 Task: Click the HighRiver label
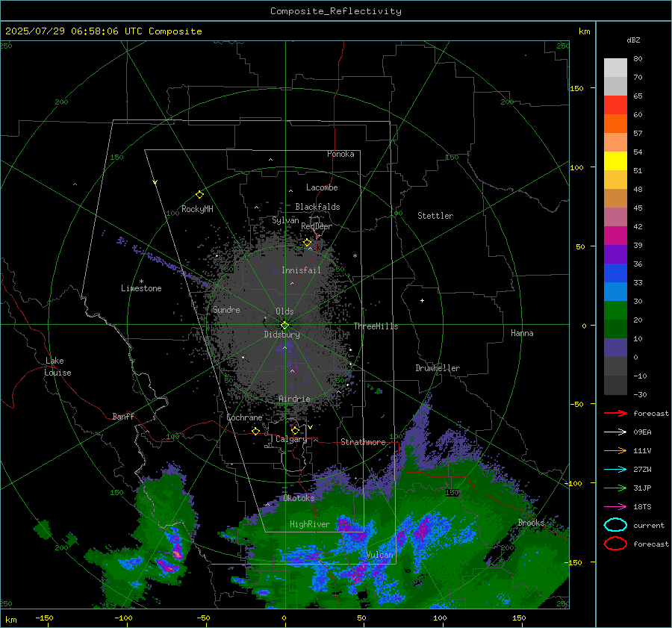309,524
